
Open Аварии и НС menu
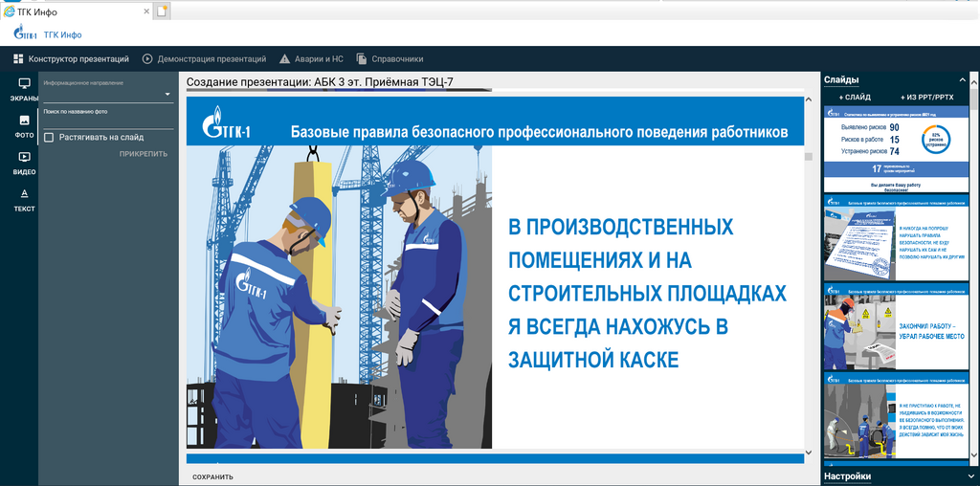click(311, 58)
